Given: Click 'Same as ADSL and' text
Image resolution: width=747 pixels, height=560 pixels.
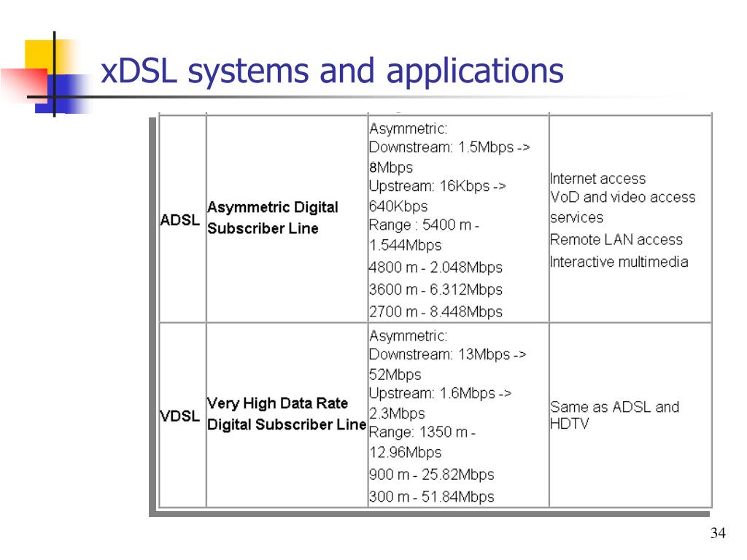Looking at the screenshot, I should [x=614, y=407].
